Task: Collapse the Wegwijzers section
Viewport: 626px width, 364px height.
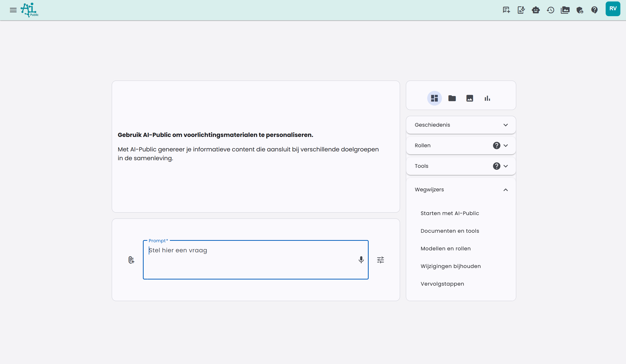Action: click(x=505, y=190)
